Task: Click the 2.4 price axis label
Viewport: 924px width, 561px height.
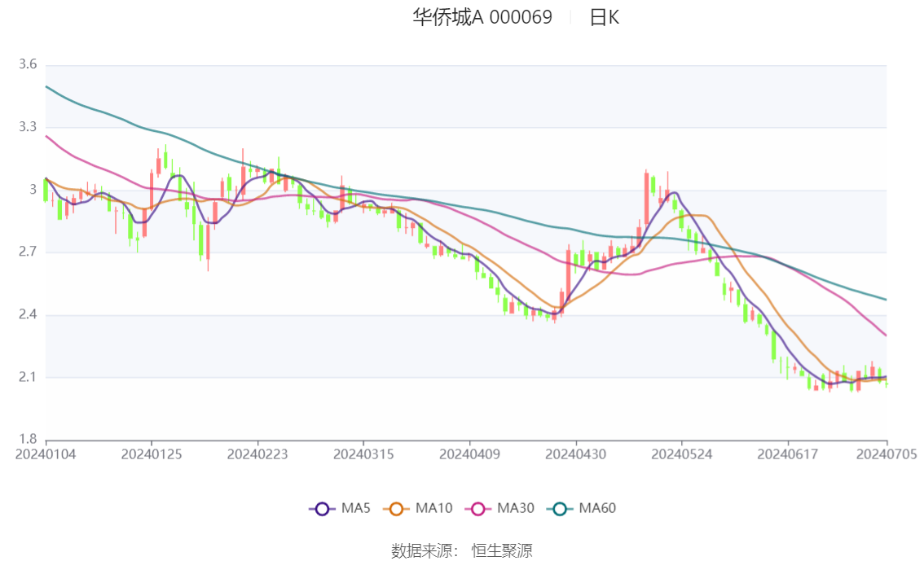Action: [x=28, y=314]
